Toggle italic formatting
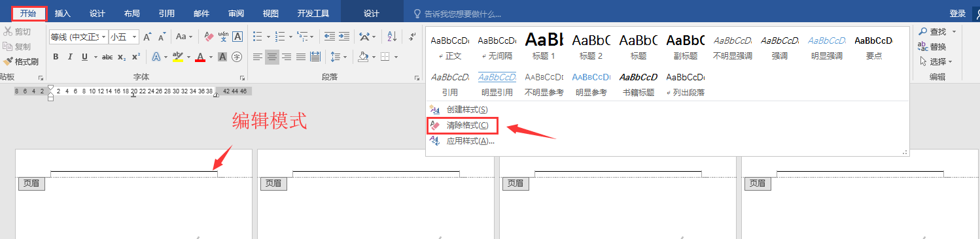This screenshot has width=980, height=239. point(70,57)
